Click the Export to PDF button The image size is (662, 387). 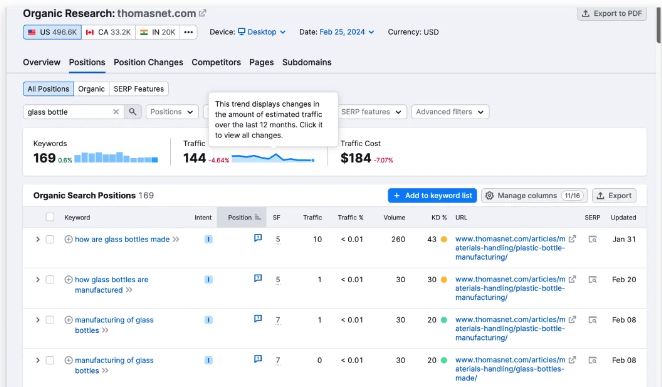point(612,14)
